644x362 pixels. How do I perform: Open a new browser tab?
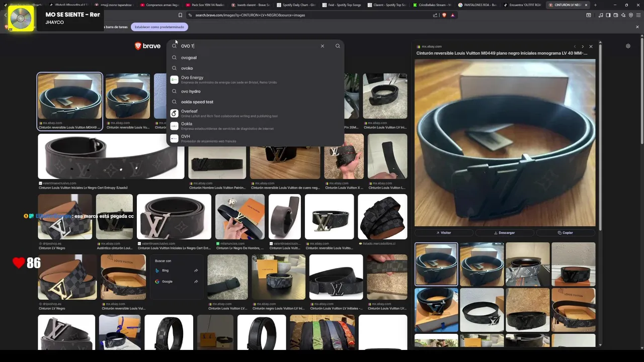tap(595, 5)
